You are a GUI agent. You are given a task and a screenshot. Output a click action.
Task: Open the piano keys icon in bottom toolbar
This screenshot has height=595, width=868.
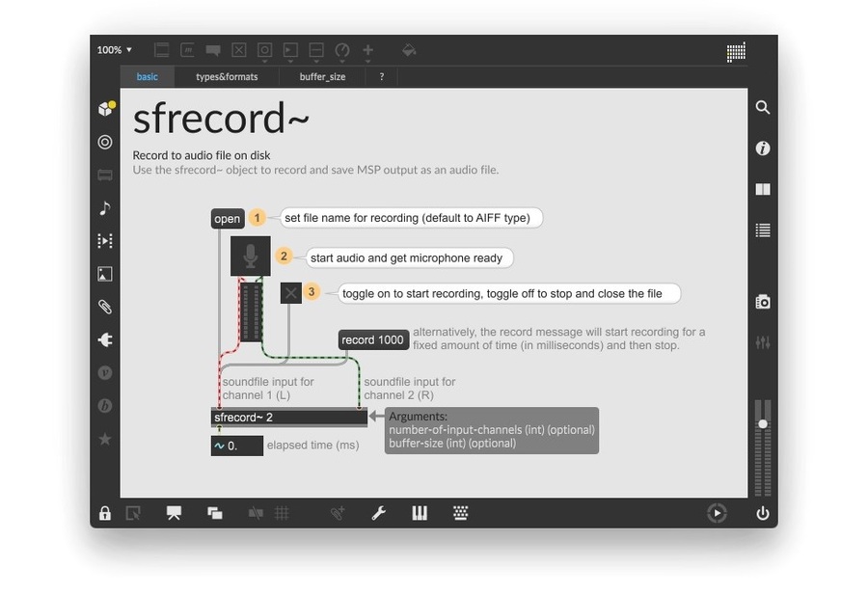(x=420, y=513)
